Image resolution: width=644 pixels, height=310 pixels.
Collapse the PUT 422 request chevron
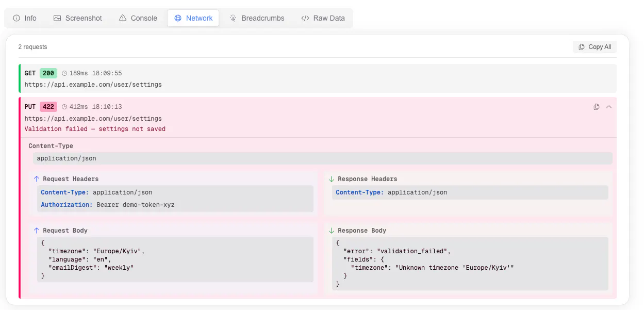(609, 107)
